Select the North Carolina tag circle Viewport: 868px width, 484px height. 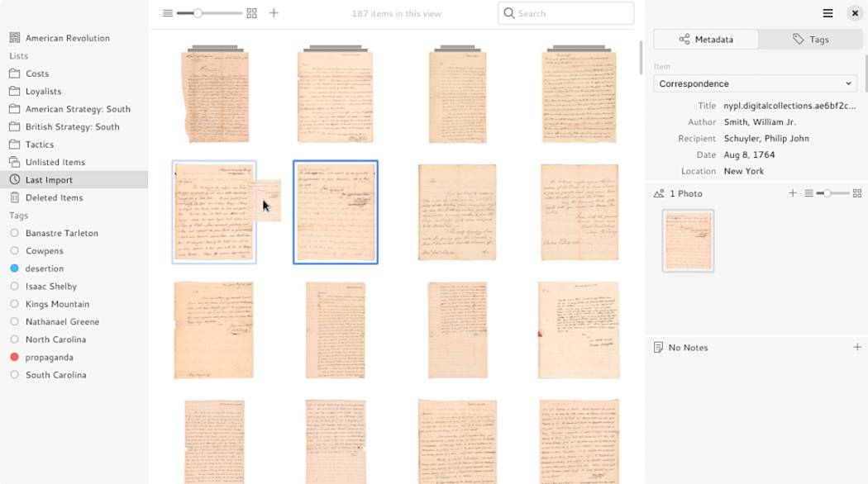pyautogui.click(x=14, y=339)
